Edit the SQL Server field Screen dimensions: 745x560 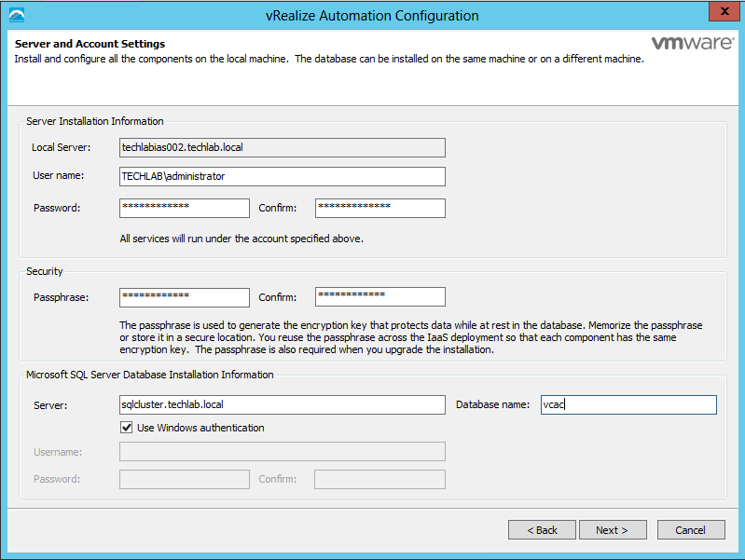(x=283, y=404)
